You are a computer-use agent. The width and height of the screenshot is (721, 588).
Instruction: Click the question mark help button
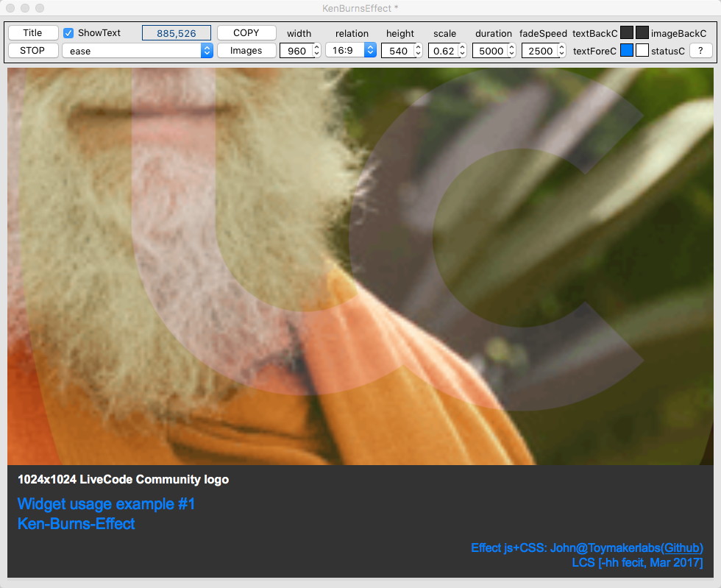(700, 51)
